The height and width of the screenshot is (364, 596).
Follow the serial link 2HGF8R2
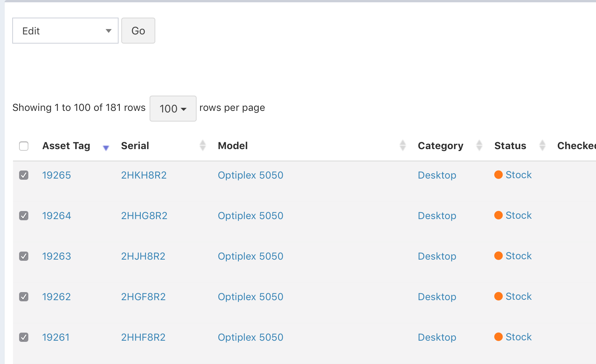[143, 297]
